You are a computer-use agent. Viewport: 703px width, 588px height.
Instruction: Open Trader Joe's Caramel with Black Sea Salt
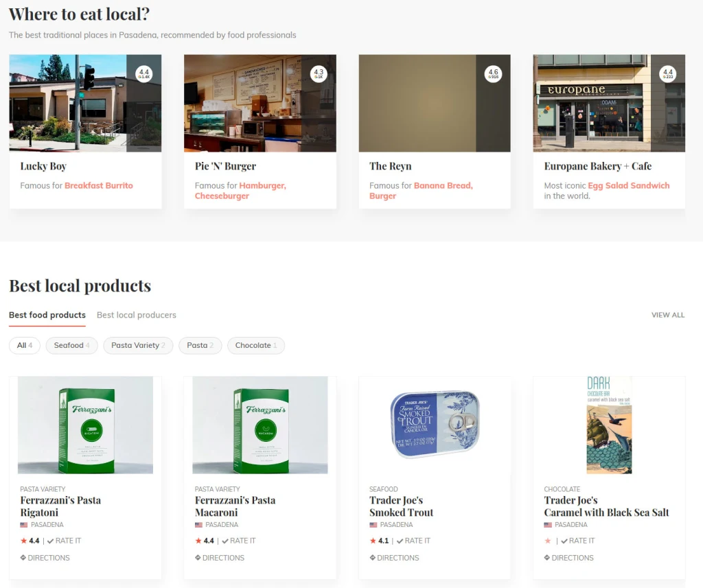pyautogui.click(x=606, y=506)
